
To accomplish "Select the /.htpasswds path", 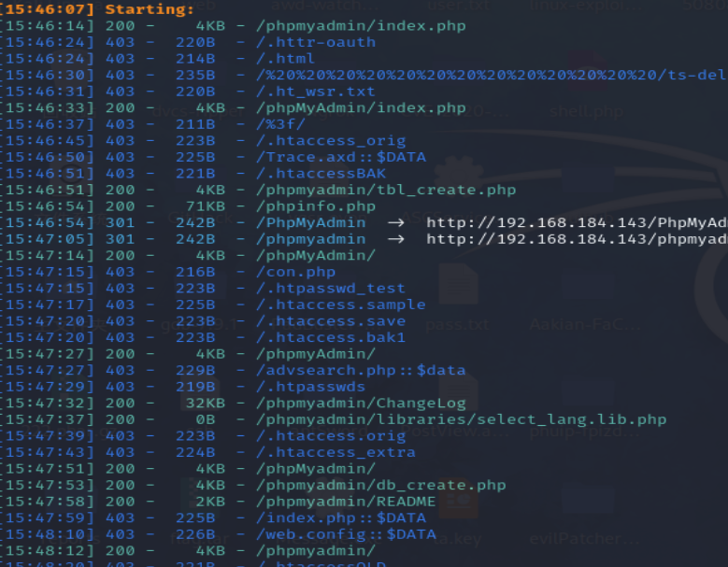I will coord(310,387).
